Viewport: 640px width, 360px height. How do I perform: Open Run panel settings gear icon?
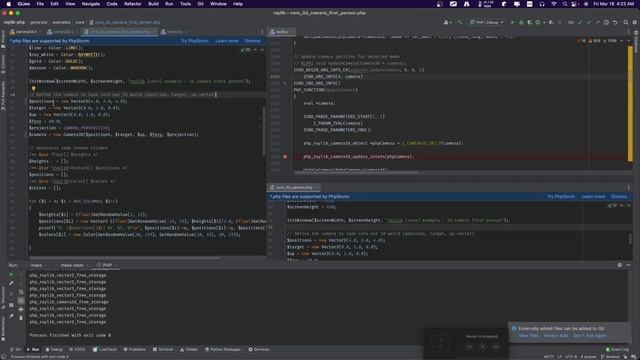(620, 265)
